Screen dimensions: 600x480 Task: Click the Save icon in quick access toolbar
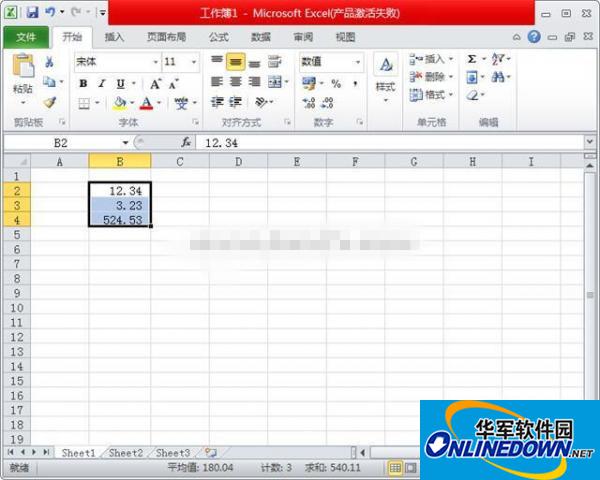[x=32, y=13]
